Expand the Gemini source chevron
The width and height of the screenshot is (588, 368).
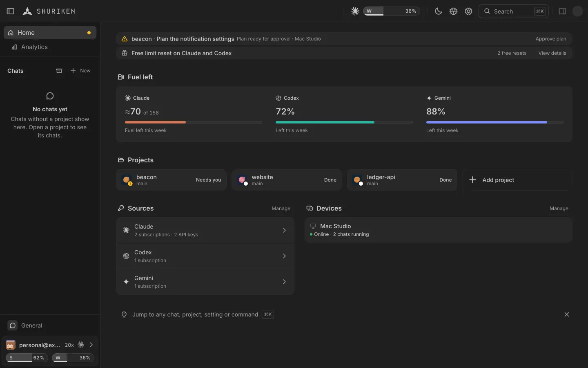(284, 282)
